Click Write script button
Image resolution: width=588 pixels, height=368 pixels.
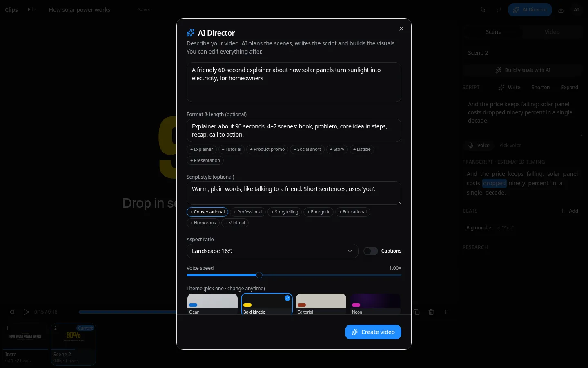509,88
